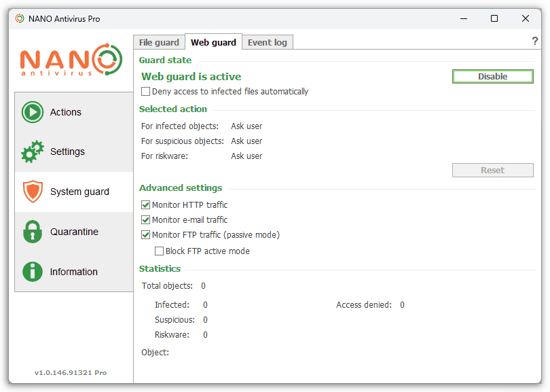Uncheck Monitor e-mail traffic

pos(145,220)
